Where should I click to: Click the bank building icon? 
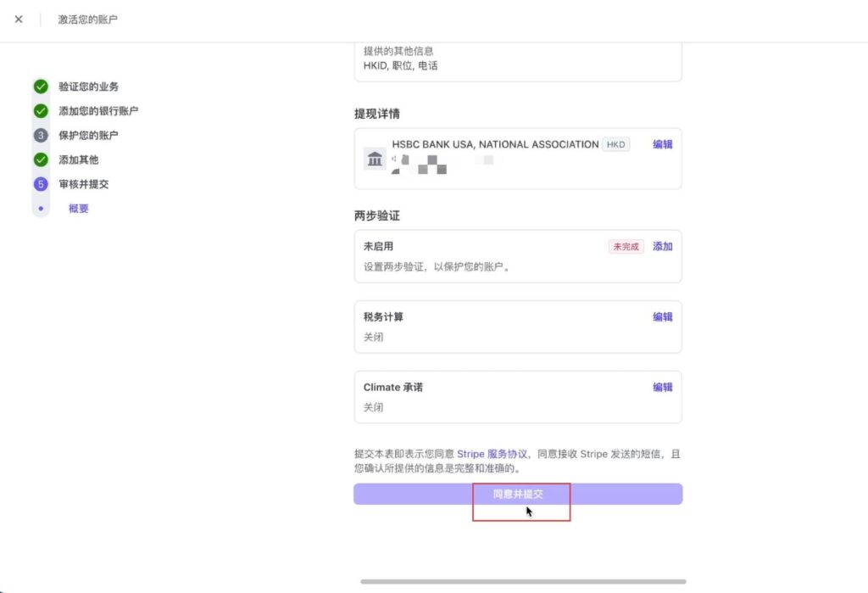tap(375, 159)
